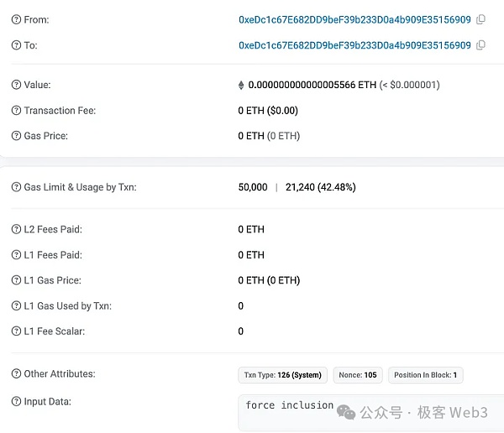Click help icon for Gas Limit & Usage

(x=16, y=187)
